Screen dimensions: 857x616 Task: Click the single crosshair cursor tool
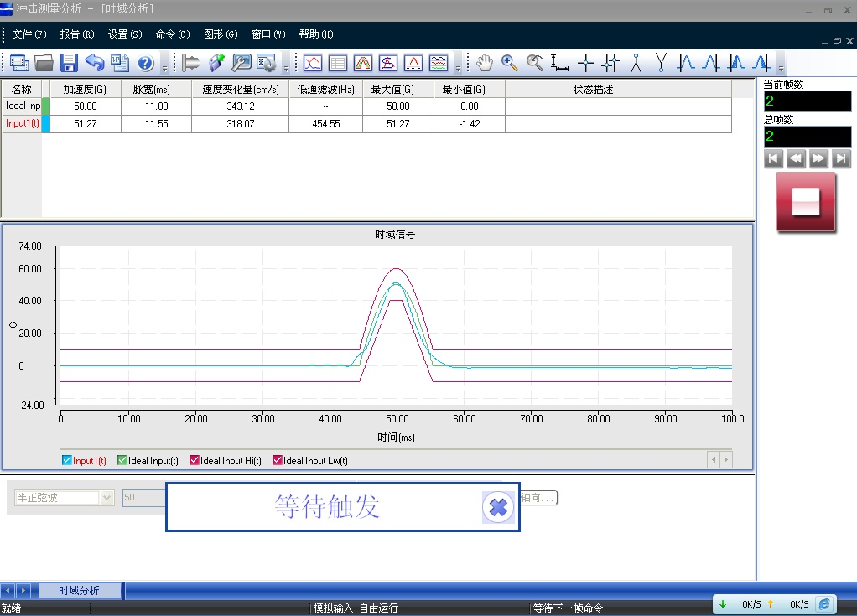coord(585,63)
